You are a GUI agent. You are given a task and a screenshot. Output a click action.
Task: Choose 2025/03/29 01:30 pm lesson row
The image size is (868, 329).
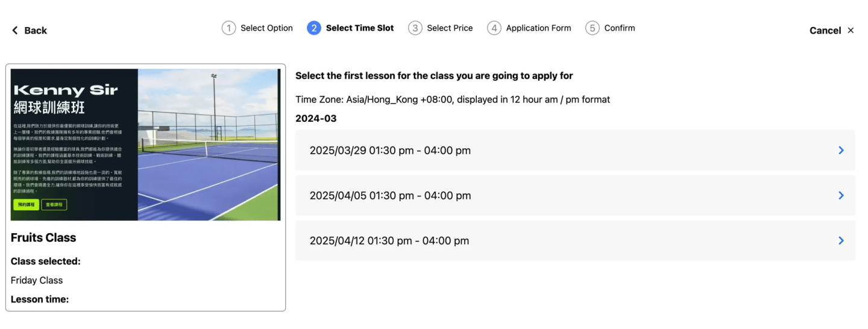point(575,150)
